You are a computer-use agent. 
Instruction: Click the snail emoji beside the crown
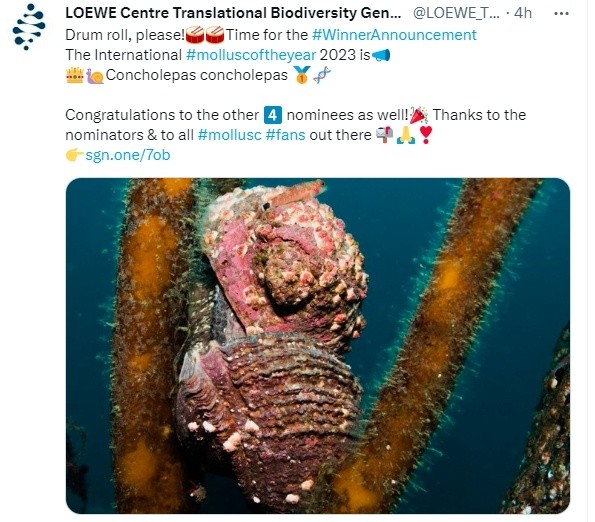click(95, 76)
